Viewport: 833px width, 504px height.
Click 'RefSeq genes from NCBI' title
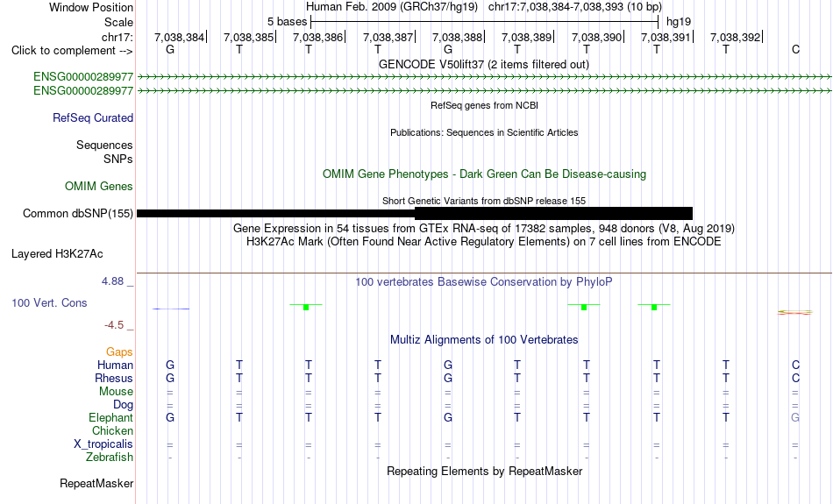[x=484, y=105]
